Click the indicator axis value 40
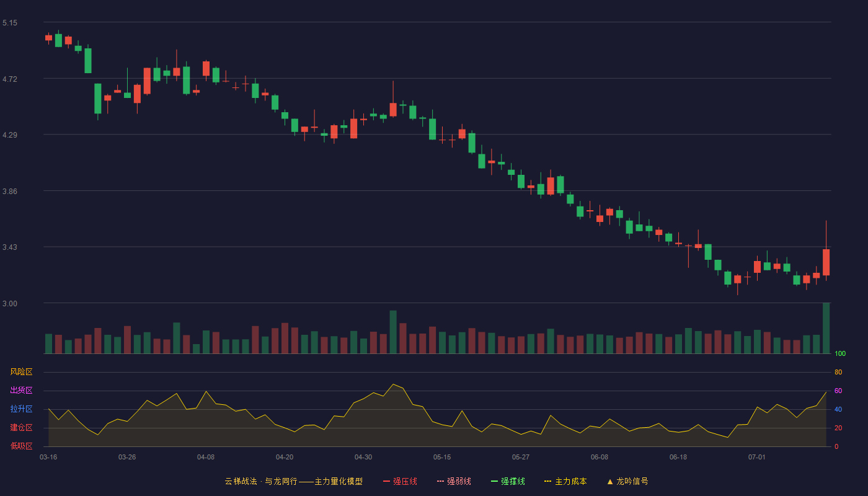This screenshot has height=496, width=868. (838, 409)
